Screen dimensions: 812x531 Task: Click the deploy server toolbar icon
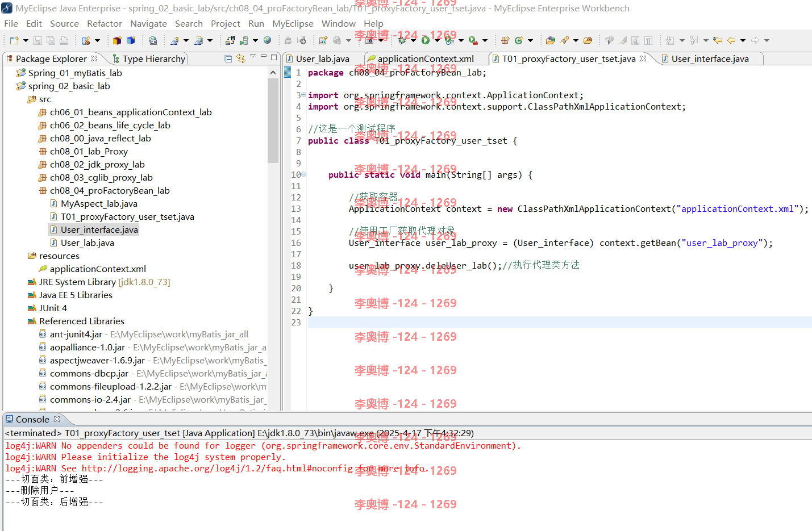[230, 40]
